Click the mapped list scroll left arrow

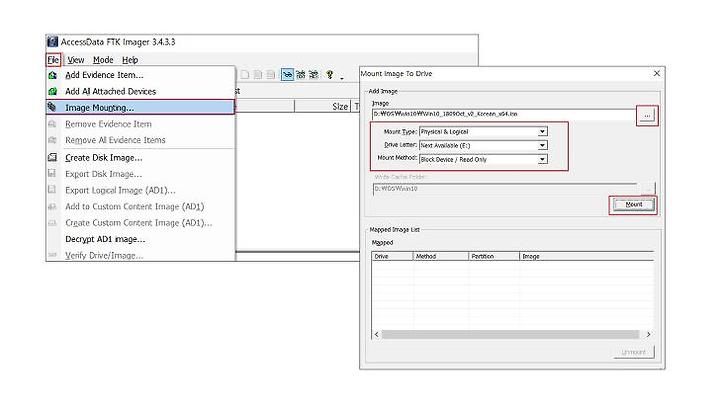[377, 335]
